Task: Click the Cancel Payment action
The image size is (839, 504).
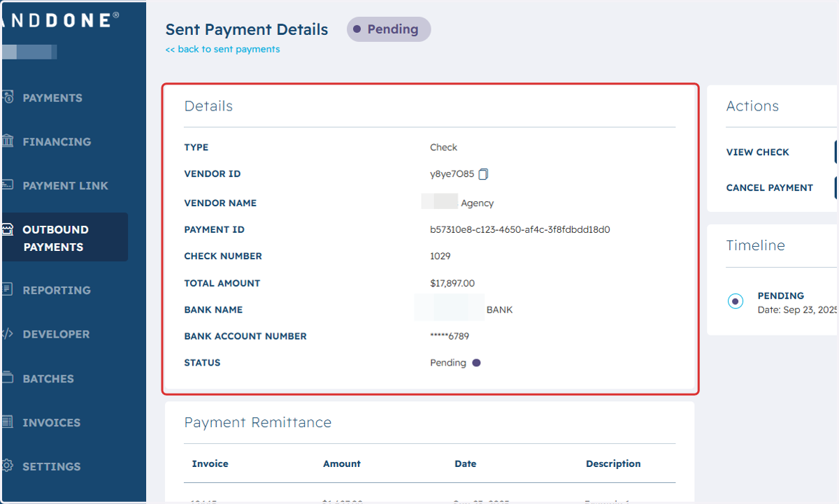Action: pos(769,187)
